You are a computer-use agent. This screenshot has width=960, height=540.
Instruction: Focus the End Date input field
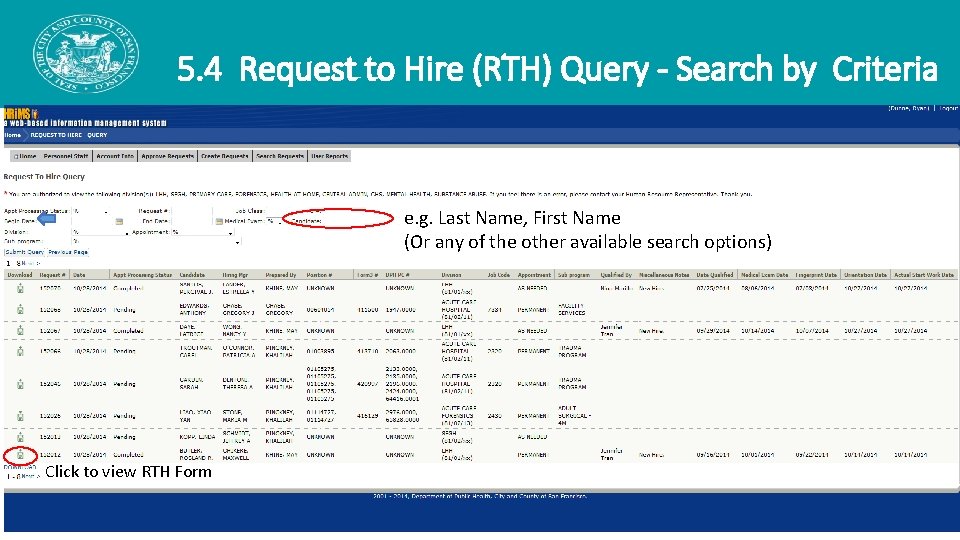192,222
